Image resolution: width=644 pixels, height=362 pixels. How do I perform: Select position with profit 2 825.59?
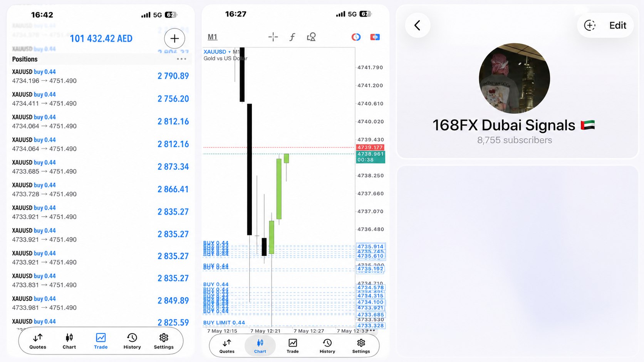point(100,322)
